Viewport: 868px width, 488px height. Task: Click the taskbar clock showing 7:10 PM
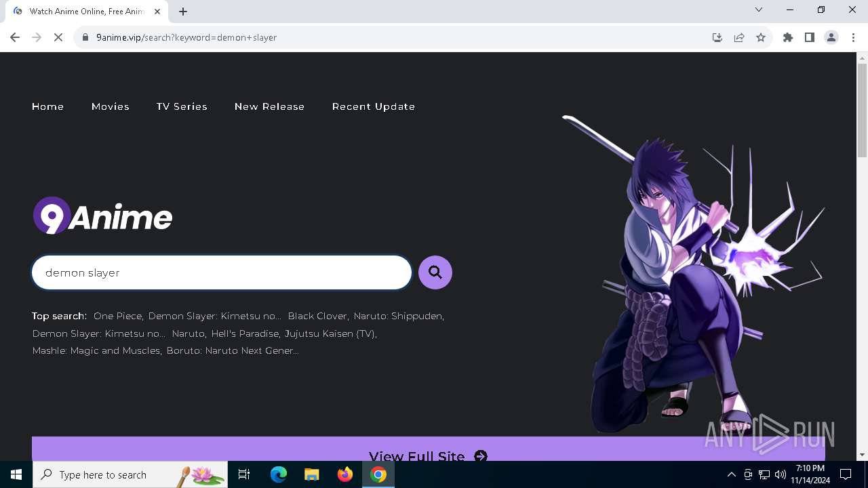pos(810,474)
